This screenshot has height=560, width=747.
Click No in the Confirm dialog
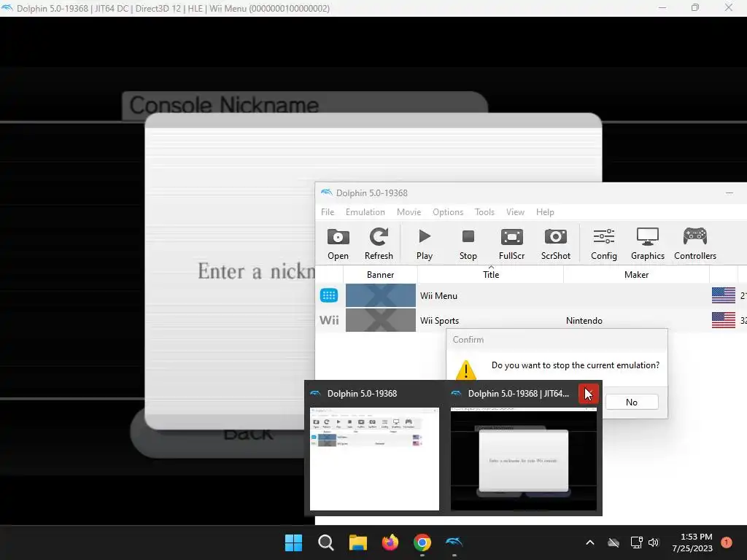[631, 402]
